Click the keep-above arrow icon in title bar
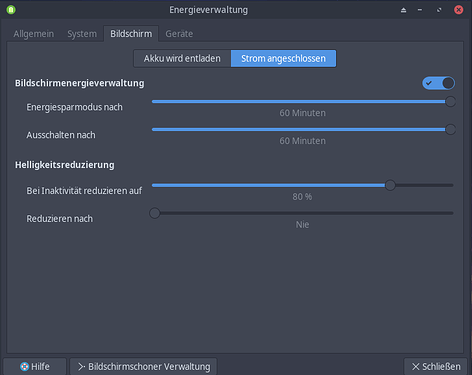 click(x=403, y=10)
